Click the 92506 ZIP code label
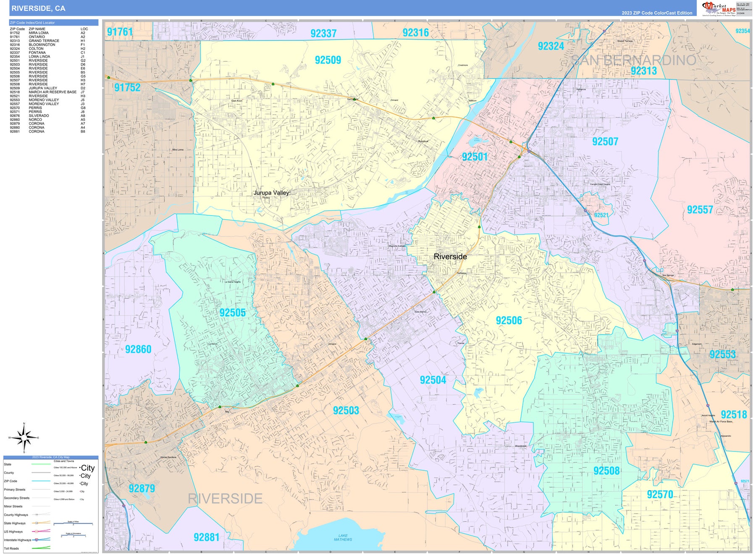Image resolution: width=756 pixels, height=554 pixels. (509, 321)
